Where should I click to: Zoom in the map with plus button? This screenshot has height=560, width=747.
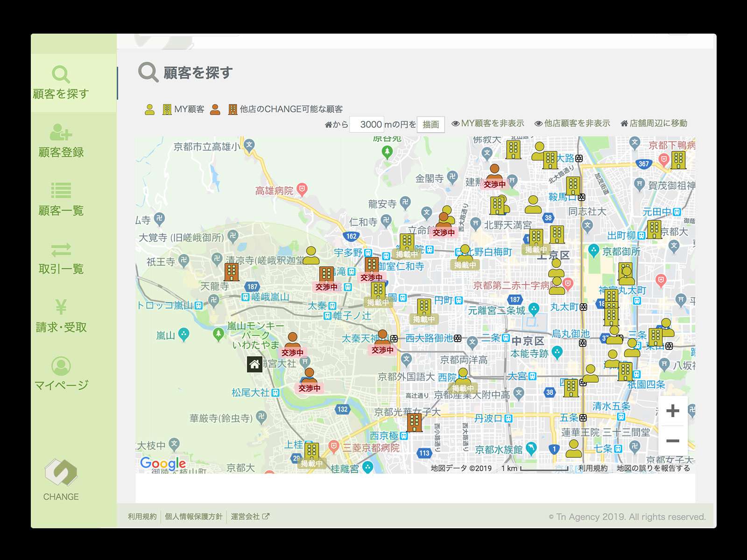pos(672,411)
